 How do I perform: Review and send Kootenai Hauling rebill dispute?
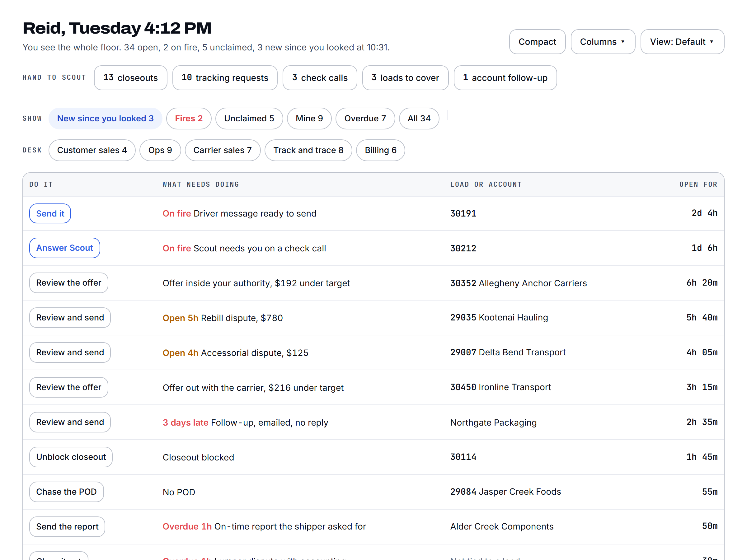pos(70,318)
